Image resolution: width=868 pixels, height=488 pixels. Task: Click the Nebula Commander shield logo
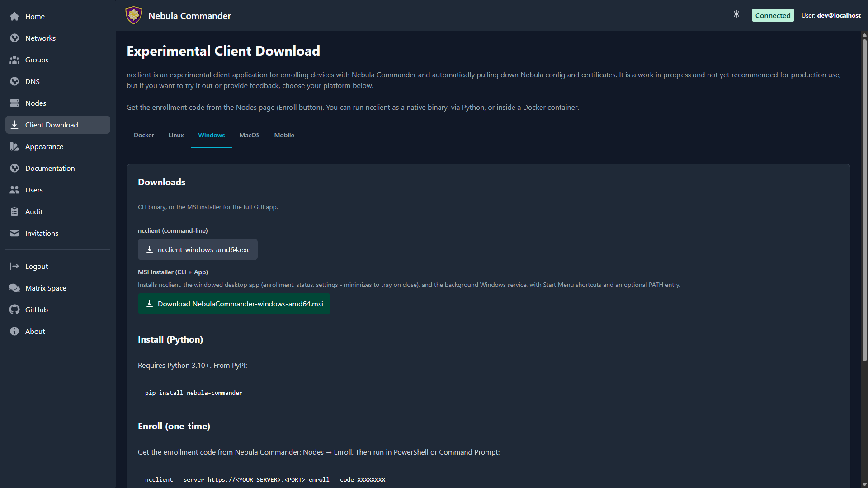click(x=134, y=15)
